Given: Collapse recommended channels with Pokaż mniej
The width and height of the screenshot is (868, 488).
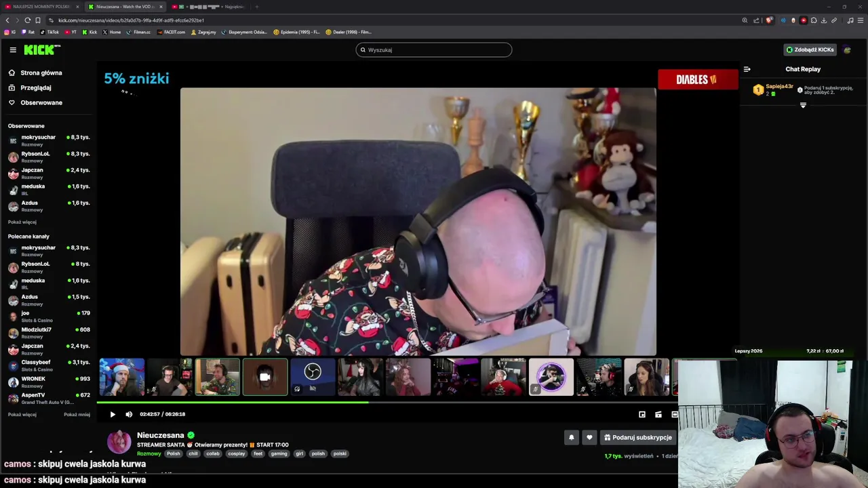Looking at the screenshot, I should (x=77, y=414).
